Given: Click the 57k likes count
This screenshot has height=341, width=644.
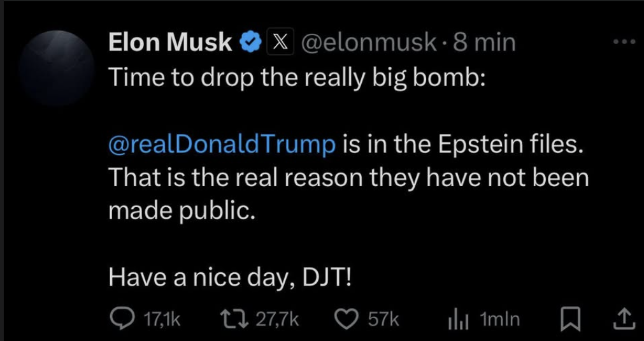Looking at the screenshot, I should (x=383, y=319).
